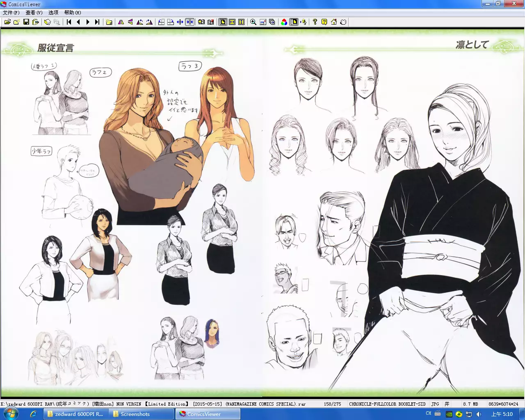This screenshot has width=525, height=420.
Task: Click the magnifier zoom icon
Action: click(253, 22)
